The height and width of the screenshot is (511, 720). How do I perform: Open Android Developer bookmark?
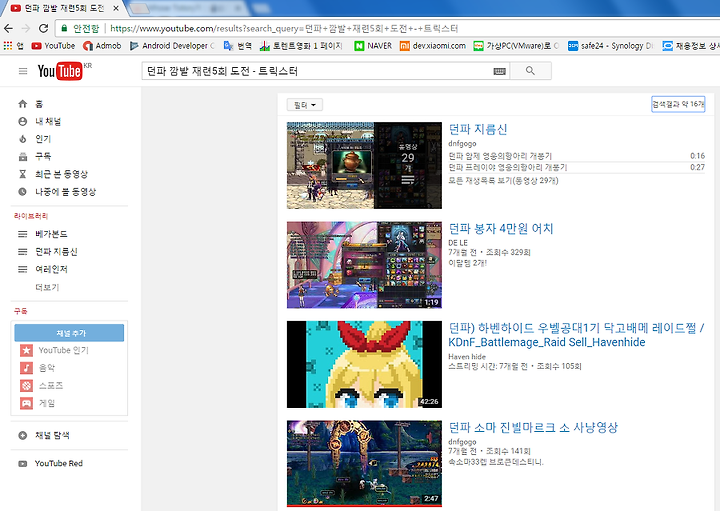pos(172,45)
